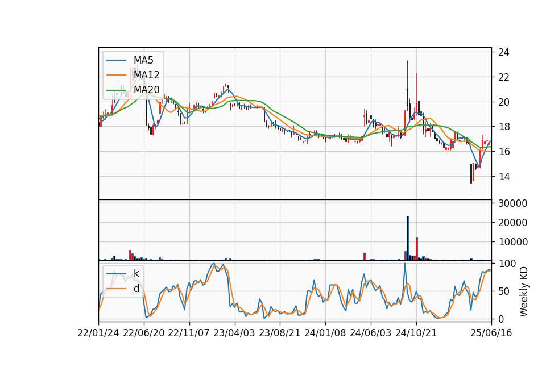Click the 22/11/07 date tick label
The height and width of the screenshot is (392, 546).
[x=189, y=333]
